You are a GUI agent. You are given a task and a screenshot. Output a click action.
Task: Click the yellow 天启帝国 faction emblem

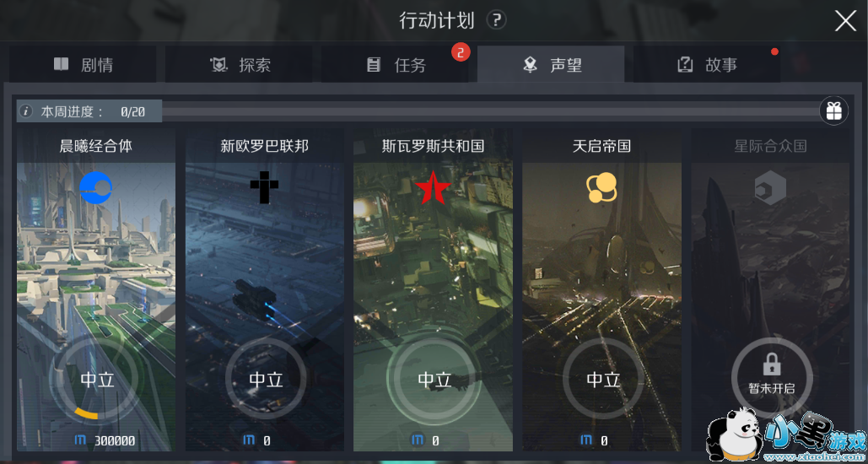[x=601, y=187]
